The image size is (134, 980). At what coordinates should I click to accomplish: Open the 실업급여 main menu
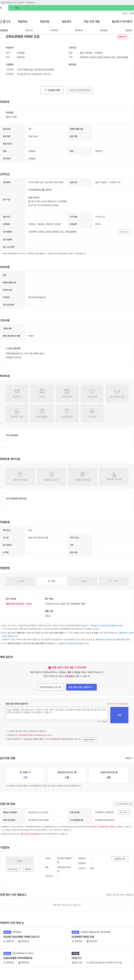[x=66, y=22]
